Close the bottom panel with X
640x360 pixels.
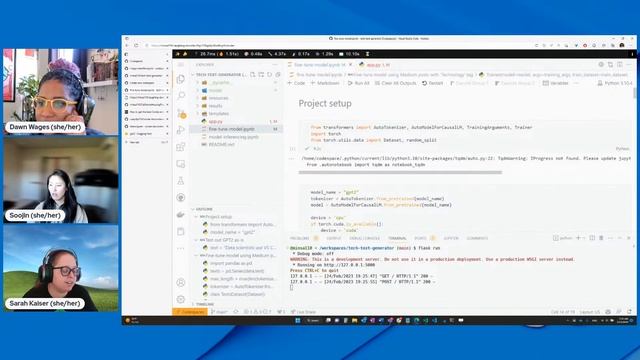(629, 238)
